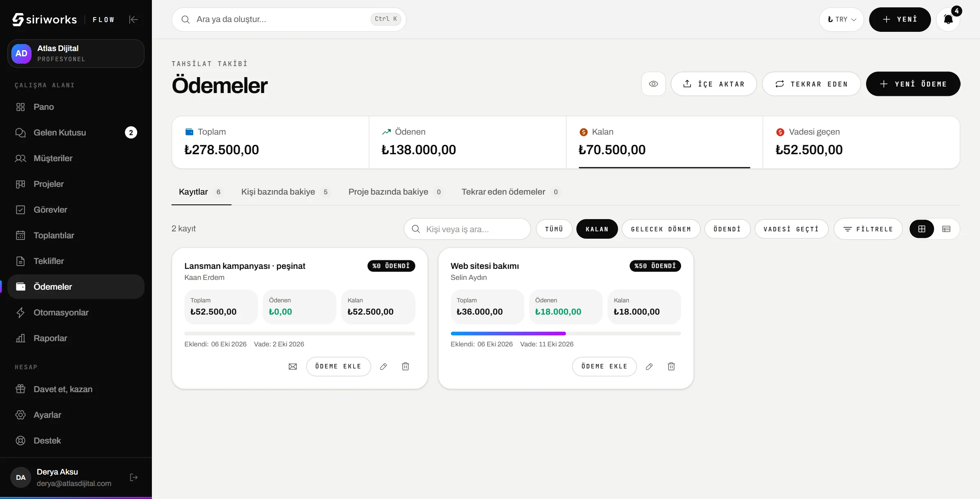The height and width of the screenshot is (499, 980).
Task: Click the Vadesi geçen summary card
Action: [x=861, y=142]
